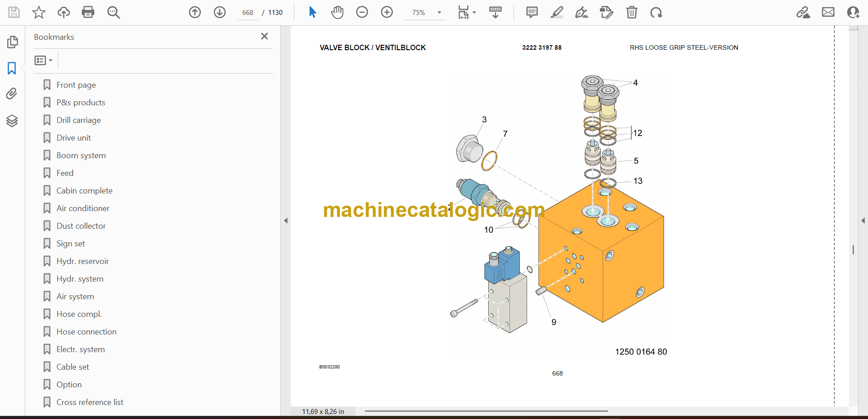Screen dimensions: 868x419
Task: Click the zoom out minus icon
Action: (362, 12)
